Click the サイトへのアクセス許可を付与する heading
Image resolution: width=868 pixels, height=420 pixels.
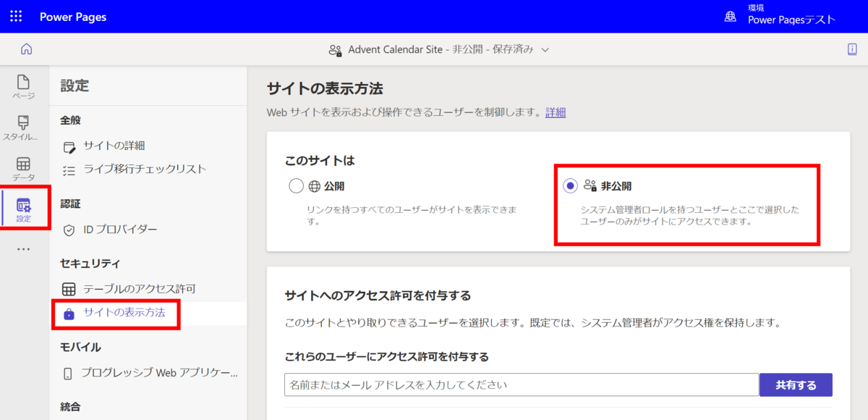[x=378, y=295]
